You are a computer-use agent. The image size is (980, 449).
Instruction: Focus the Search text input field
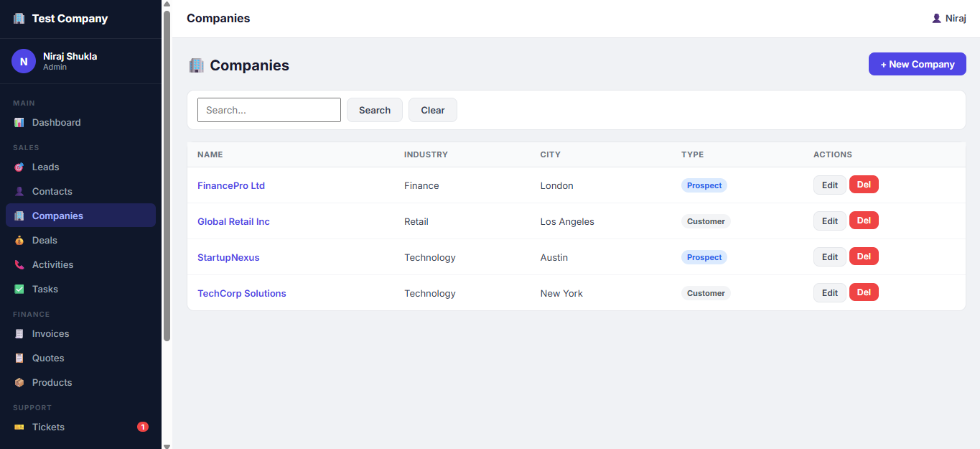point(269,110)
